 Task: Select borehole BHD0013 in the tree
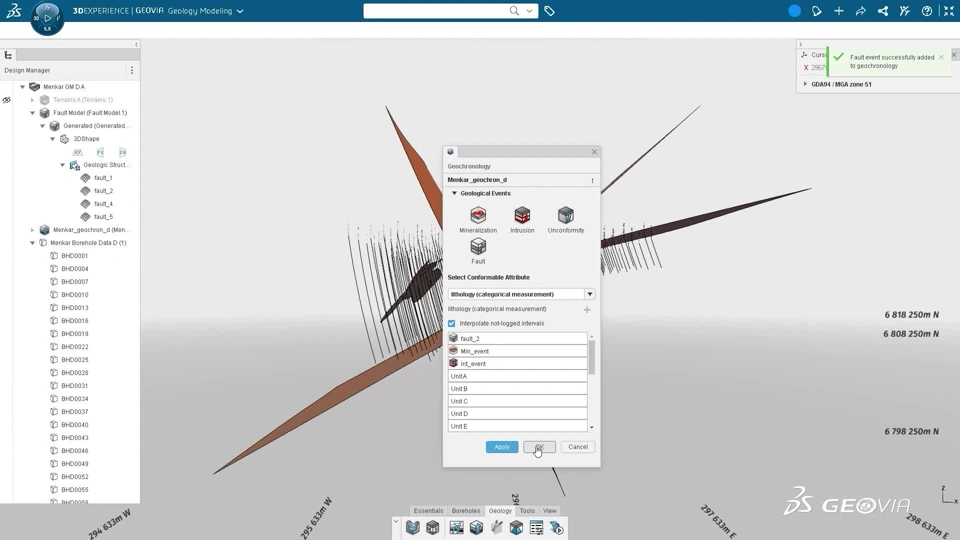coord(74,308)
